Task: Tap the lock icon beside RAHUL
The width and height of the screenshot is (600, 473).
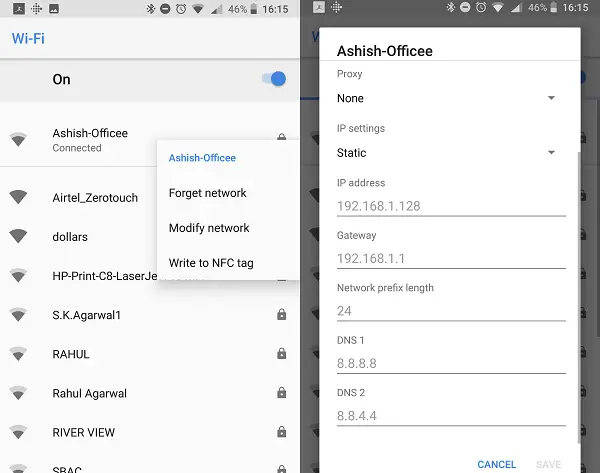Action: point(282,354)
